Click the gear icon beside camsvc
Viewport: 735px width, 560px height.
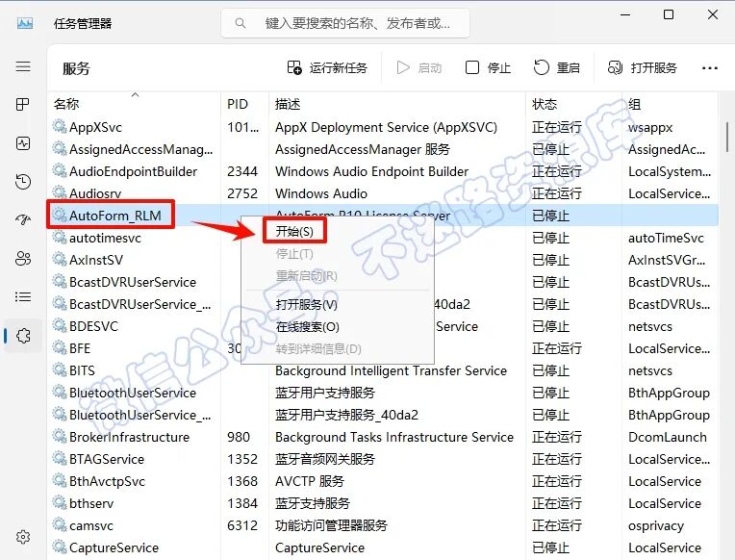pos(59,524)
